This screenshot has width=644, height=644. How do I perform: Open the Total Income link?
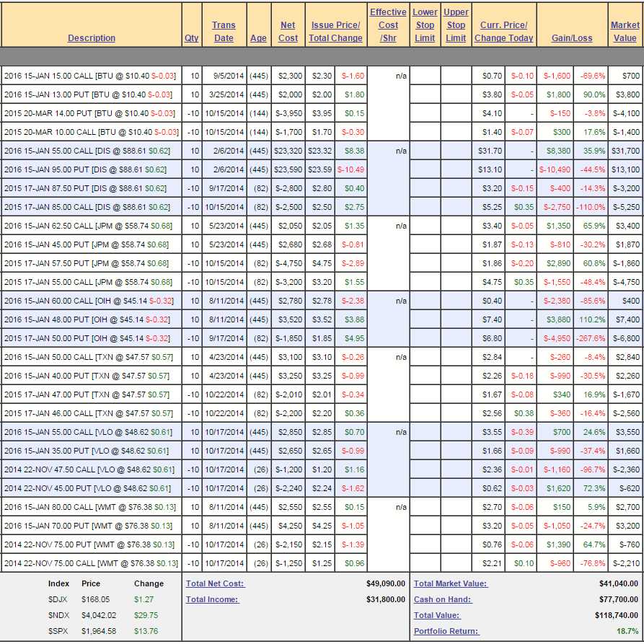pyautogui.click(x=212, y=599)
